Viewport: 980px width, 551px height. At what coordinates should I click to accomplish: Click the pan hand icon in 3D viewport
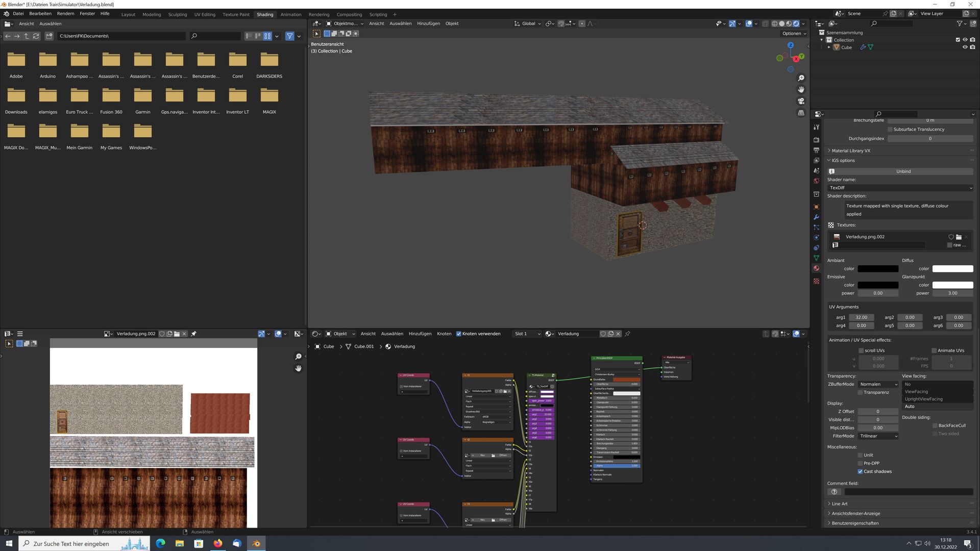[x=801, y=89]
